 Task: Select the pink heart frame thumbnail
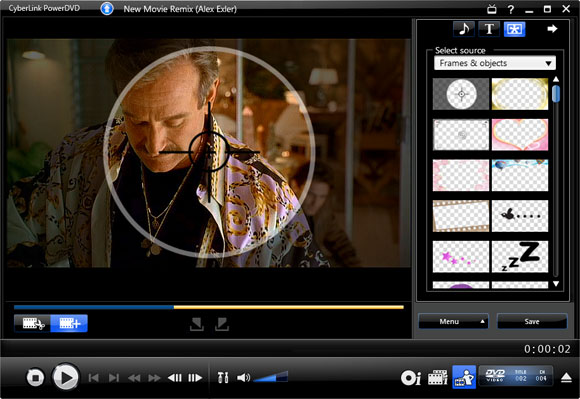click(x=520, y=135)
